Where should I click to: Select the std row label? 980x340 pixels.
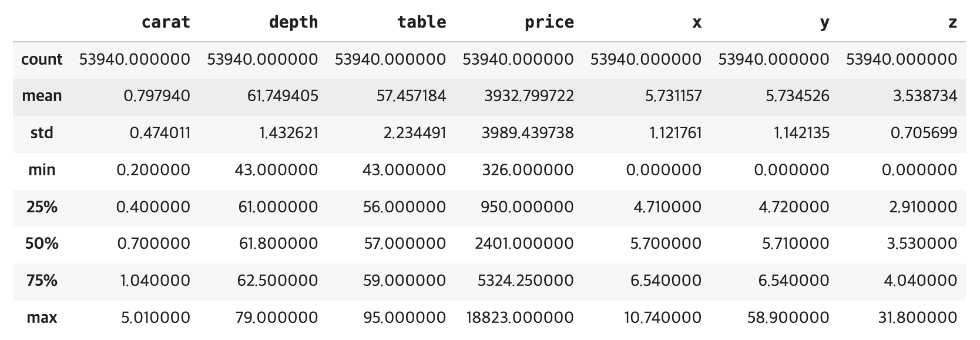tap(42, 133)
